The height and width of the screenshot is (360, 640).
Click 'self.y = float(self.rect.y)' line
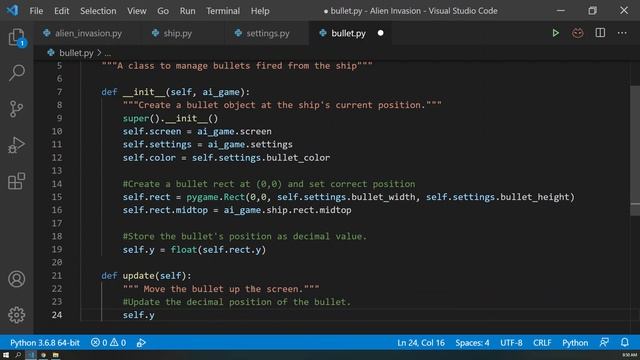point(194,249)
